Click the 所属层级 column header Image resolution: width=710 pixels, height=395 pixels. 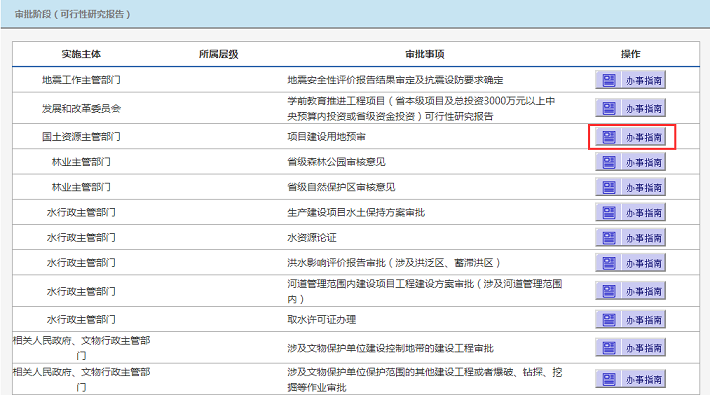218,54
